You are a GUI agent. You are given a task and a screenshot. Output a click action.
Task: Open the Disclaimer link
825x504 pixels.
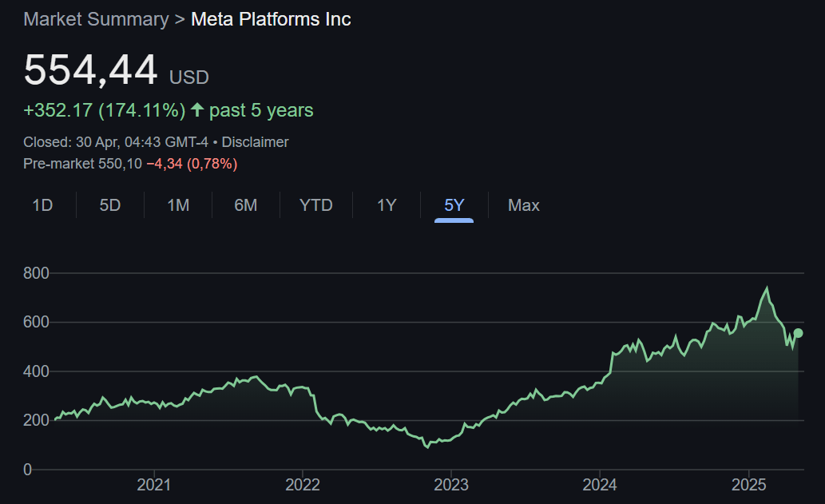[x=257, y=141]
